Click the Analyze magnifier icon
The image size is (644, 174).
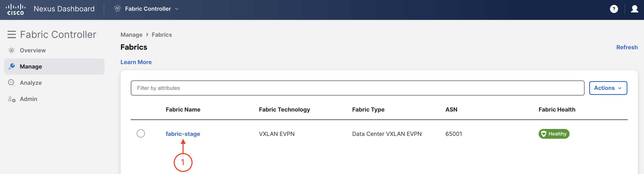12,83
